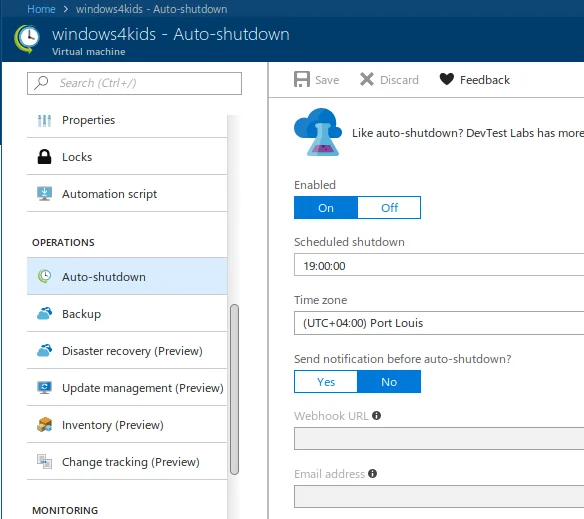Go to Home breadcrumb link
This screenshot has height=519, width=584.
(41, 9)
